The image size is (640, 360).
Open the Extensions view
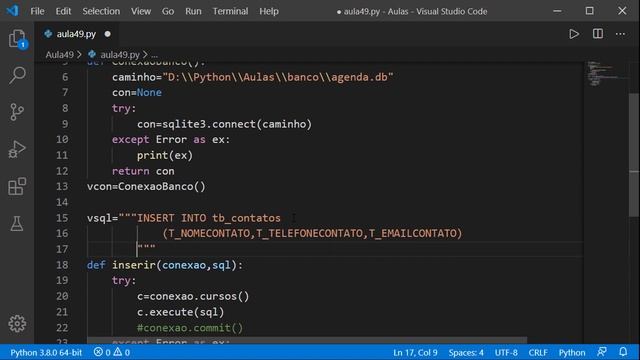[x=17, y=186]
